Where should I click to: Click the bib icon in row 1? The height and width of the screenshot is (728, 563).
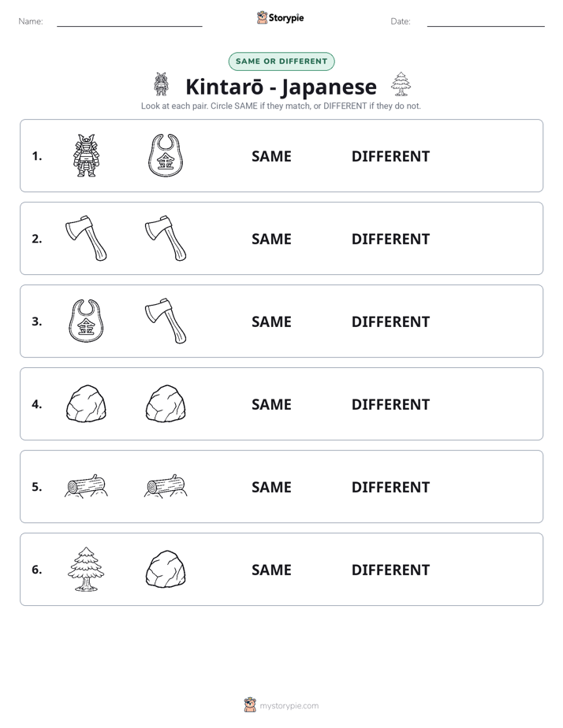pos(166,155)
